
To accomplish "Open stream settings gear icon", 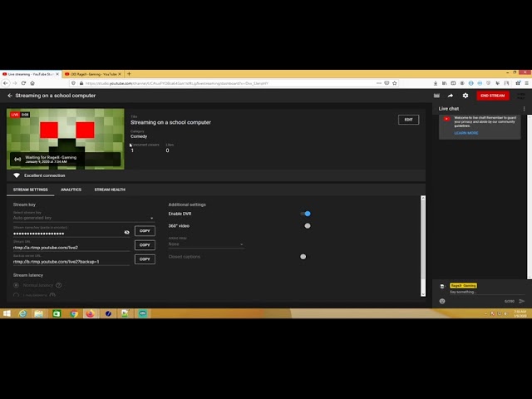I will (x=465, y=96).
